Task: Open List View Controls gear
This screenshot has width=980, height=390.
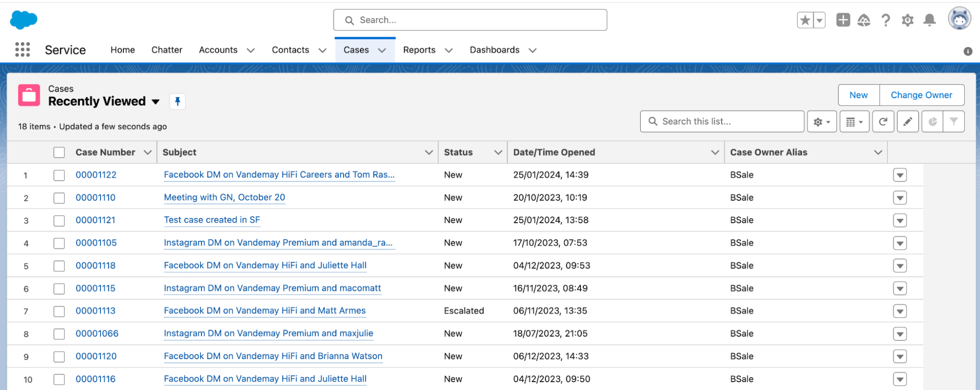Action: point(822,122)
